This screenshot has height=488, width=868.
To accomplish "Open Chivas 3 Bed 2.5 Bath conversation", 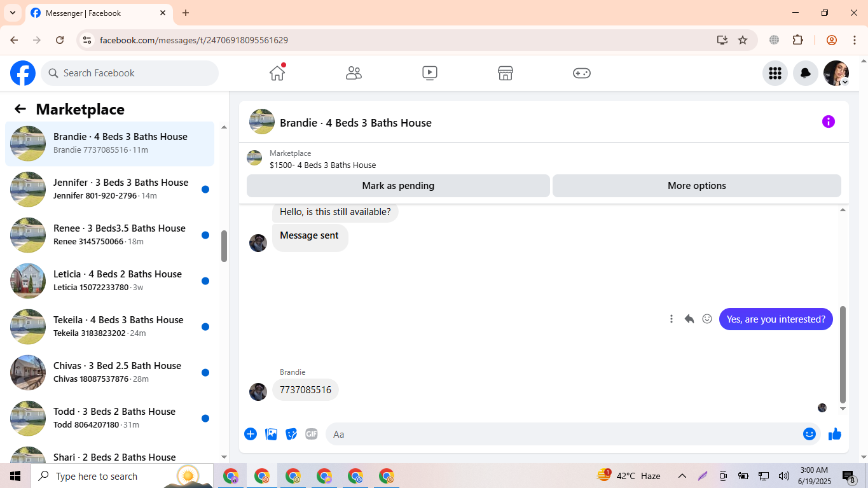I will (109, 372).
